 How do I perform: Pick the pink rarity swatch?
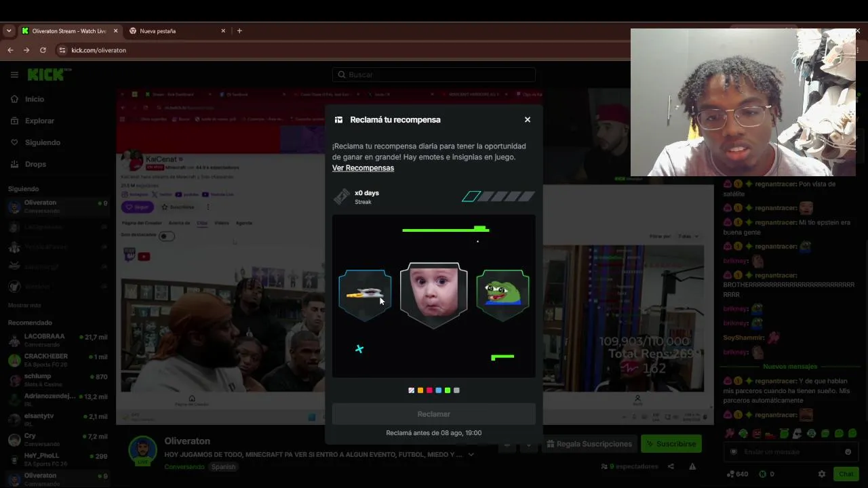click(x=429, y=390)
